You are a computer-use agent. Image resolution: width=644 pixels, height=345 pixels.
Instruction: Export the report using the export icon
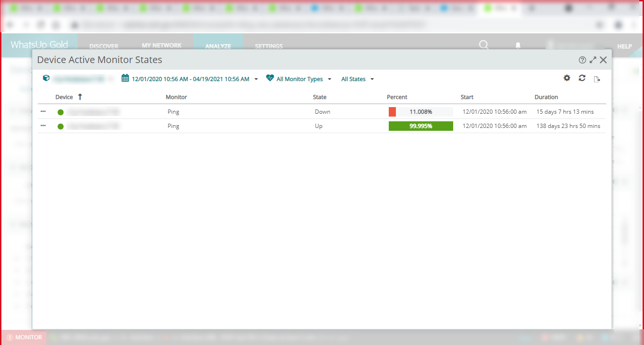pos(597,79)
